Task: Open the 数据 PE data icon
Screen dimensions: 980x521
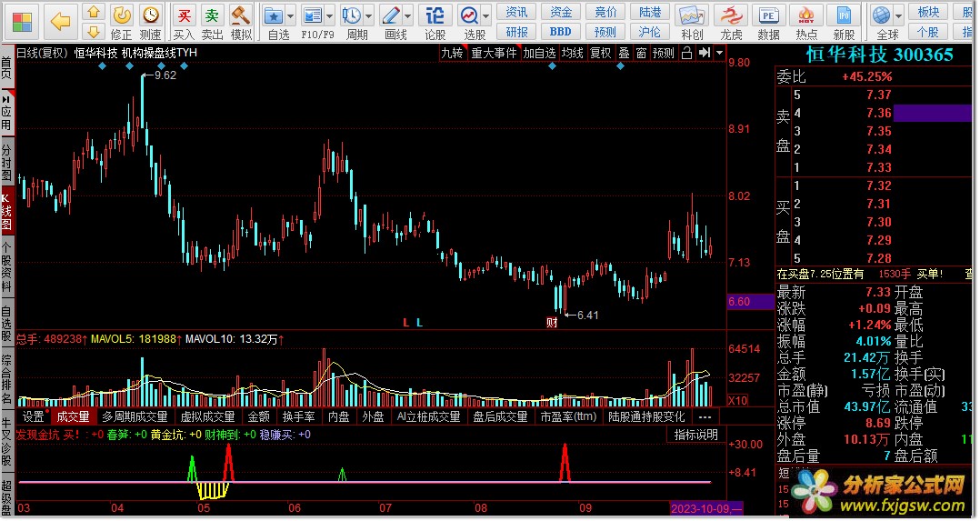Action: (768, 22)
